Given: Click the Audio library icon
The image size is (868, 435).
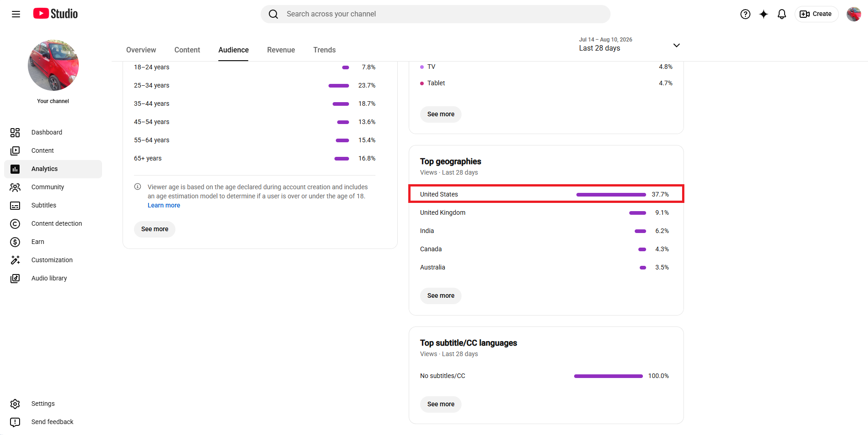Looking at the screenshot, I should (x=15, y=278).
